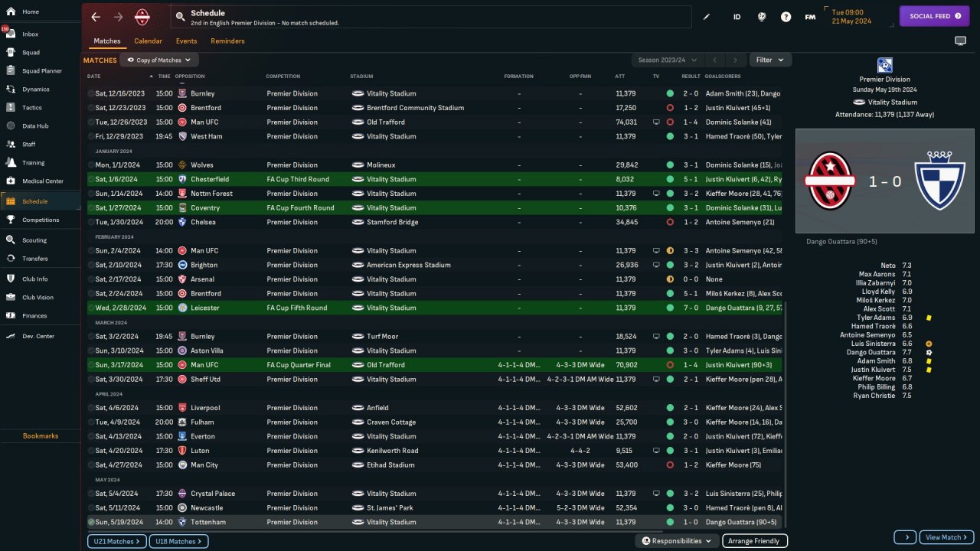The height and width of the screenshot is (551, 980).
Task: Toggle the selection circle on the Liverpool 4/6/2024 row
Action: point(91,408)
